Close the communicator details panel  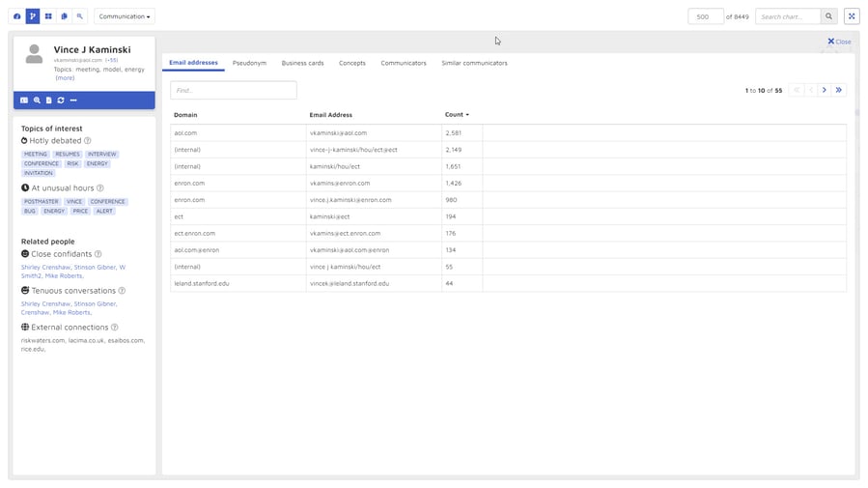(x=839, y=42)
